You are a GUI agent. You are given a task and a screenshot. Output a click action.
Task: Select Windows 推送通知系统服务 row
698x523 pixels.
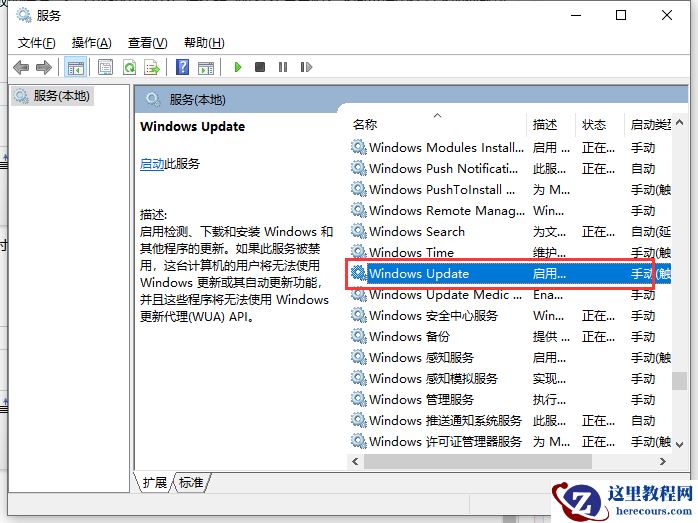coord(510,420)
